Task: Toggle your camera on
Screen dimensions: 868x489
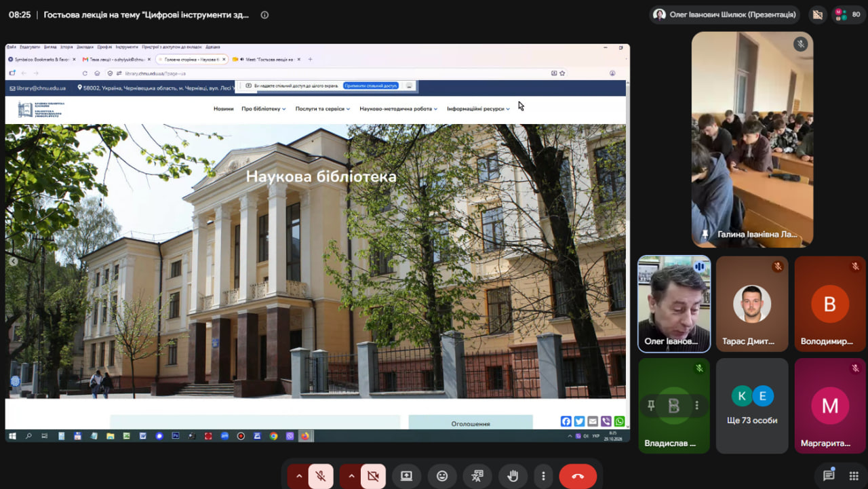Action: click(373, 476)
